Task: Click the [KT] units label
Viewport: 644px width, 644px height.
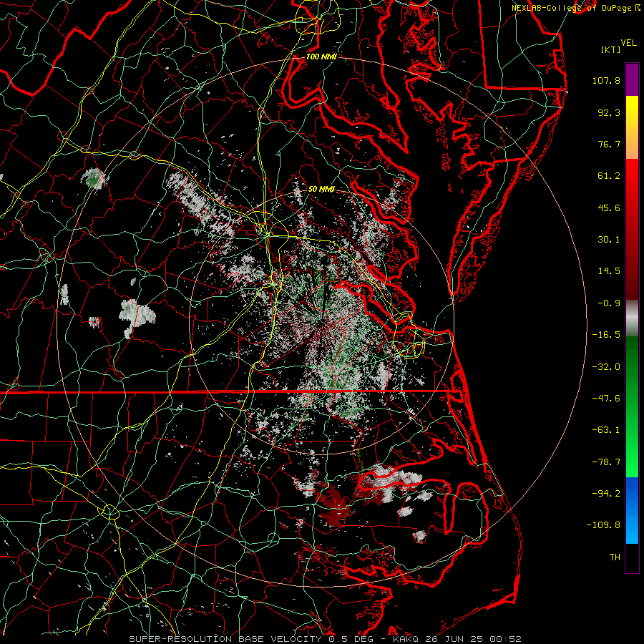Action: pyautogui.click(x=611, y=49)
